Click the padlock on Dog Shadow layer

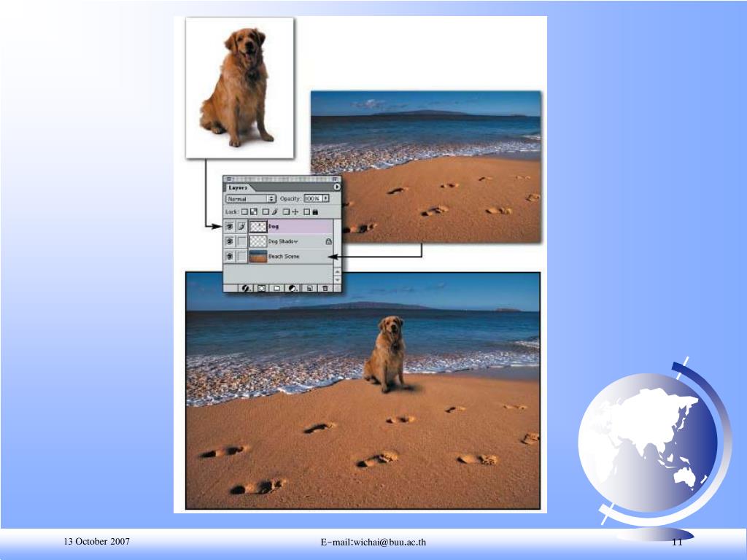(328, 241)
